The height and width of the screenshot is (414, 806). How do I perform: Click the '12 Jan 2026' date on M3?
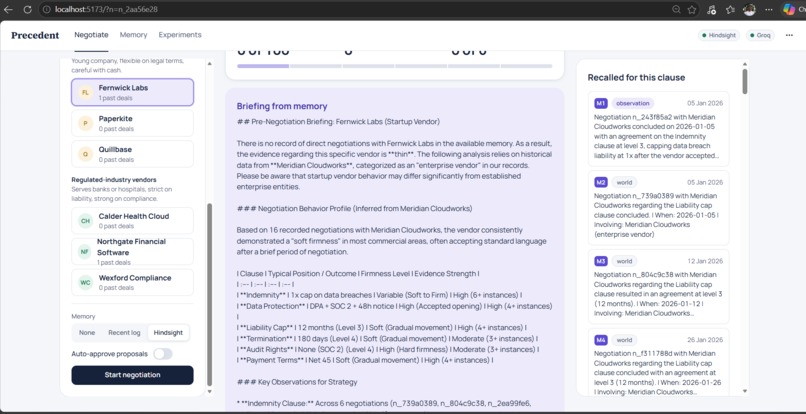[705, 261]
